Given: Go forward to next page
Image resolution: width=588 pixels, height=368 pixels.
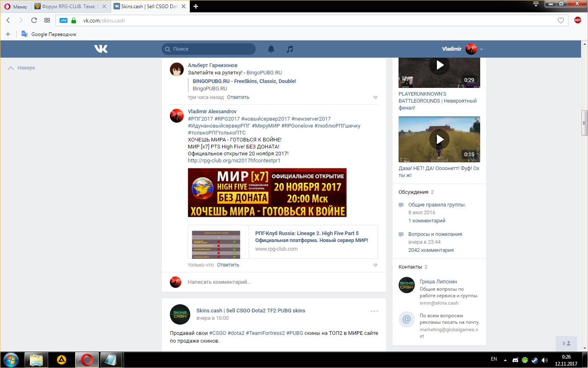Looking at the screenshot, I should [x=21, y=20].
